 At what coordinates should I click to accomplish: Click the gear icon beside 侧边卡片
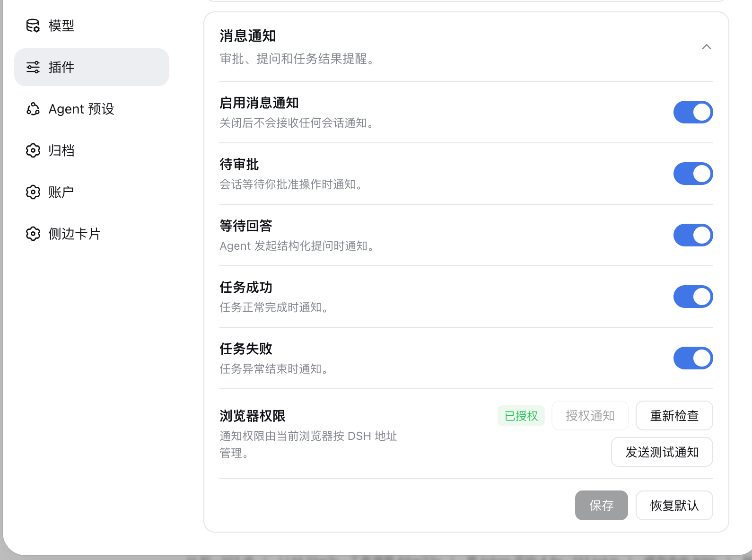tap(33, 234)
